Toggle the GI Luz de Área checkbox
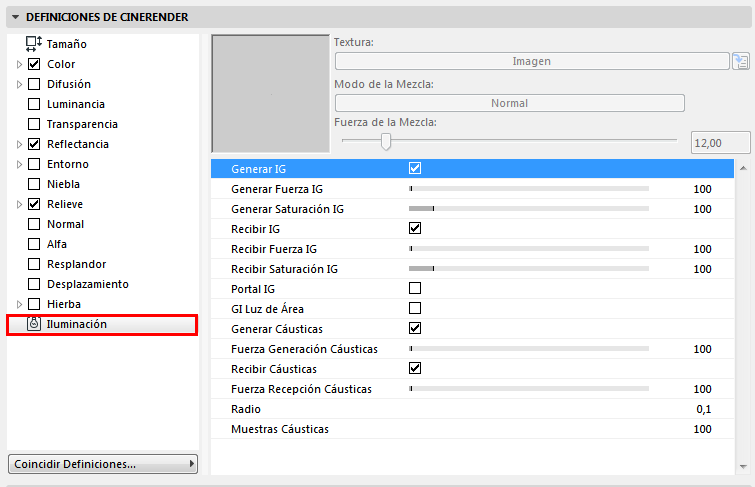Viewport: 755px width, 487px height. click(x=415, y=308)
